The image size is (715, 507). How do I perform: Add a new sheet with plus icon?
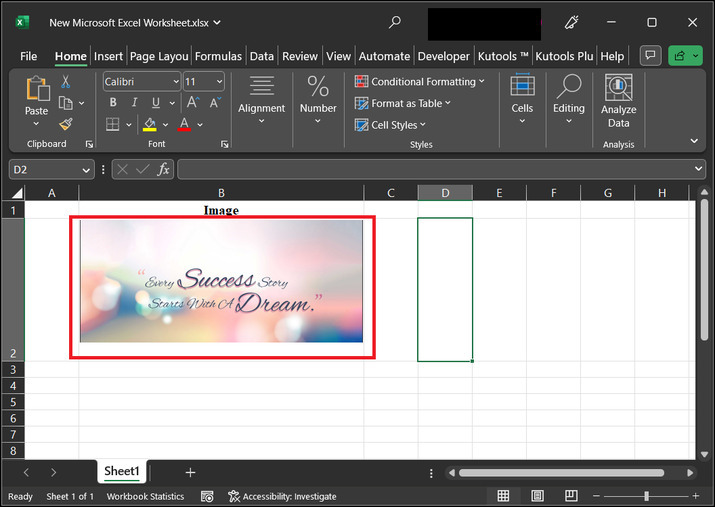click(190, 472)
